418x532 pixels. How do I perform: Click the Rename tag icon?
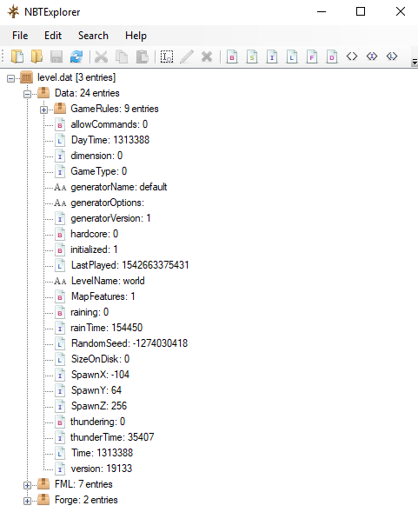(167, 57)
